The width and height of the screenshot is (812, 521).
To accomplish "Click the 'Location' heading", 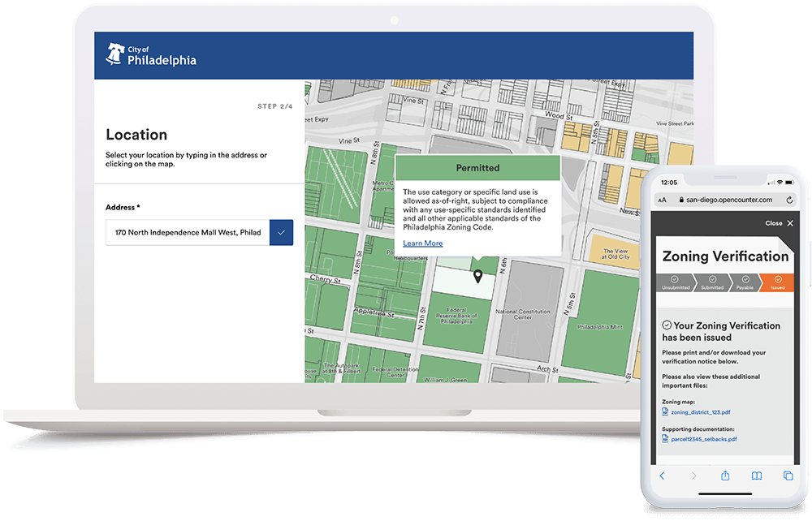I will click(x=136, y=135).
